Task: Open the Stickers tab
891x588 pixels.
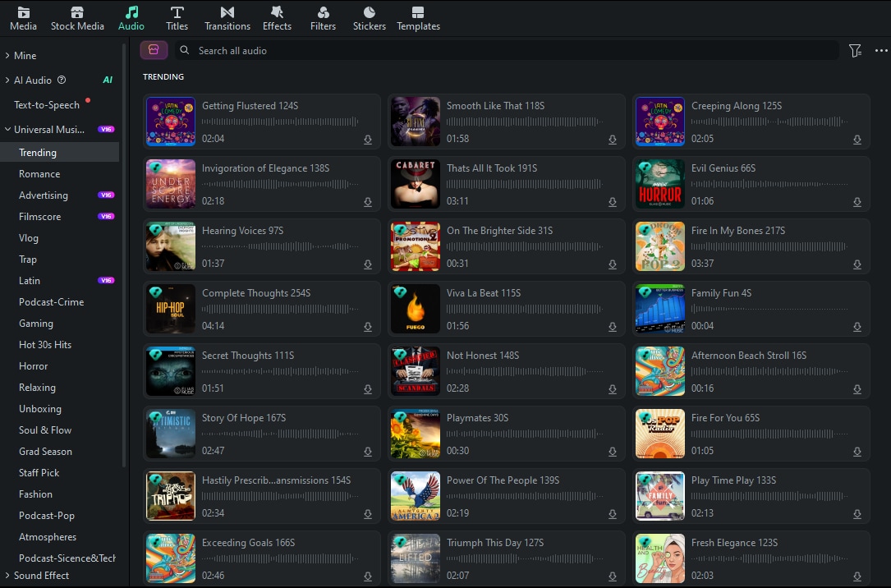Action: pyautogui.click(x=370, y=19)
